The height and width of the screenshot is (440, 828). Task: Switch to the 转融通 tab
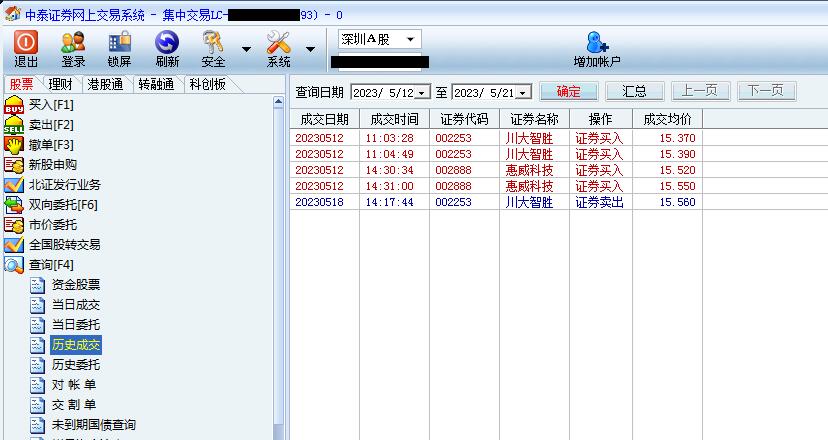click(156, 84)
